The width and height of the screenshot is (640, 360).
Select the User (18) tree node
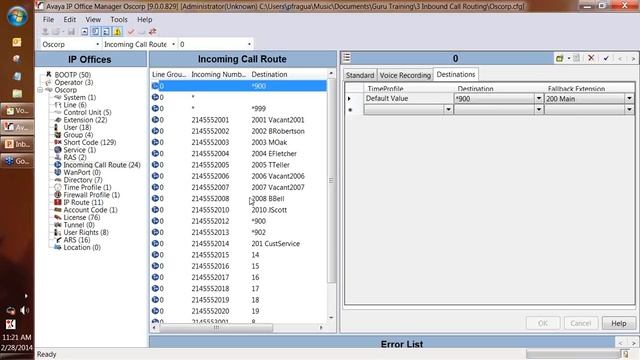click(x=77, y=127)
